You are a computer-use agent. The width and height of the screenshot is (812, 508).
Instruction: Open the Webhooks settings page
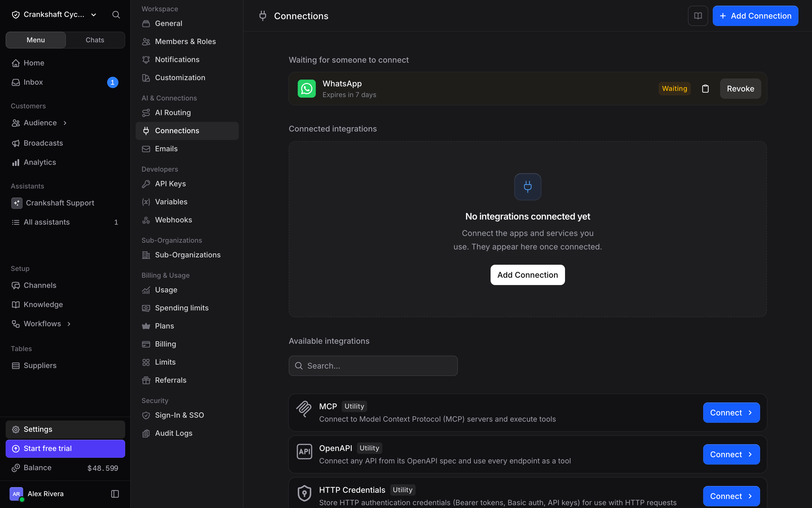tap(187, 220)
